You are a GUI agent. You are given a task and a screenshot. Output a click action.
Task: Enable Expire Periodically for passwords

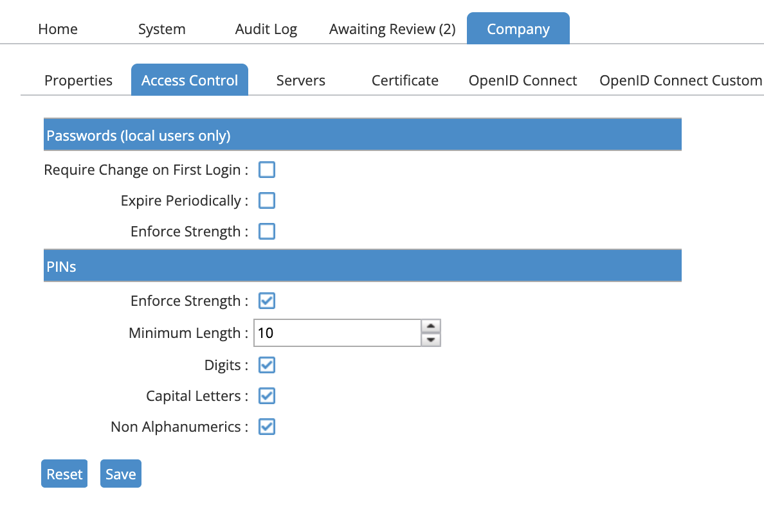coord(267,200)
